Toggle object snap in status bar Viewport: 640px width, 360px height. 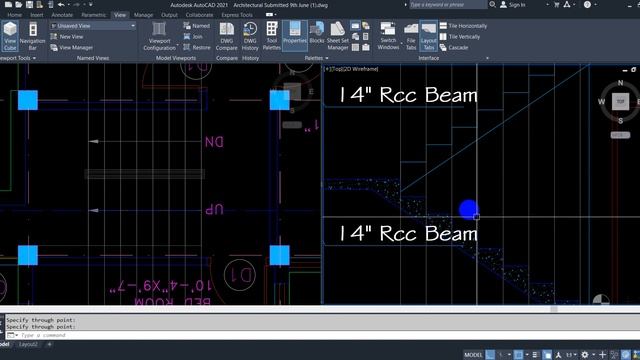(x=518, y=355)
